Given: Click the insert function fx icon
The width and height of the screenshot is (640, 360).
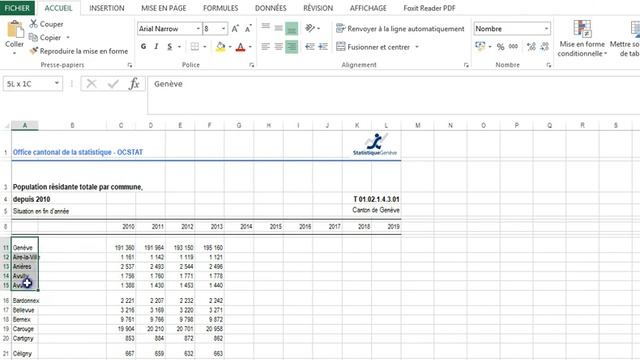Looking at the screenshot, I should click(134, 84).
